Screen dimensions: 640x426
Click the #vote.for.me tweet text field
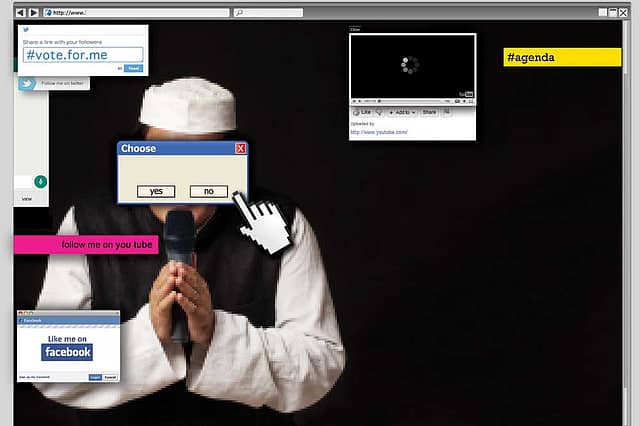tap(83, 55)
